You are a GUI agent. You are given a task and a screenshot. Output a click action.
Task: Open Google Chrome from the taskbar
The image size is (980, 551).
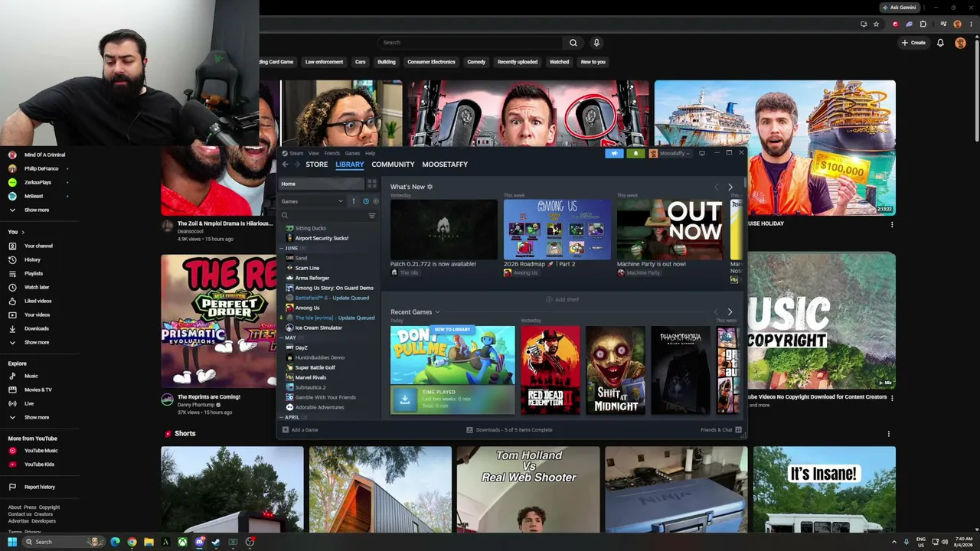coord(132,542)
